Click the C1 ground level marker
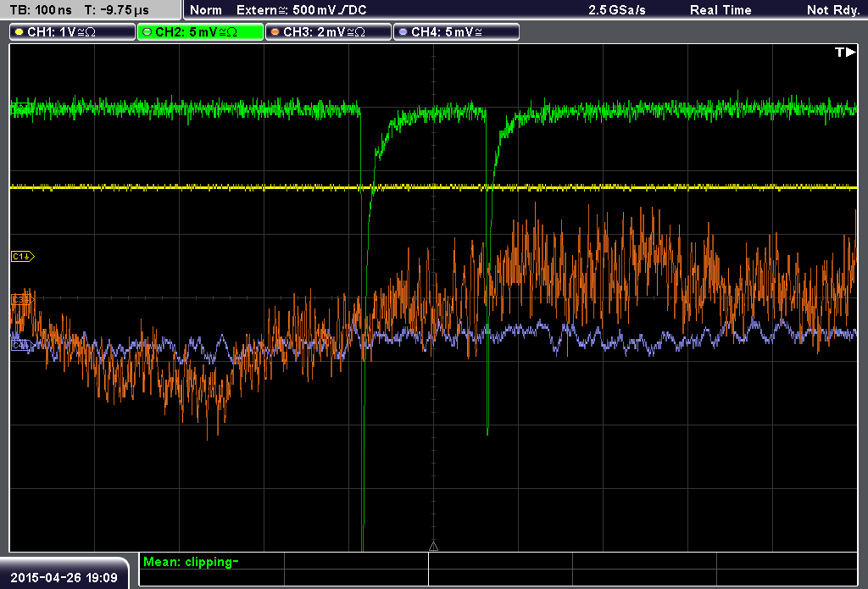Viewport: 868px width, 589px height. click(23, 256)
